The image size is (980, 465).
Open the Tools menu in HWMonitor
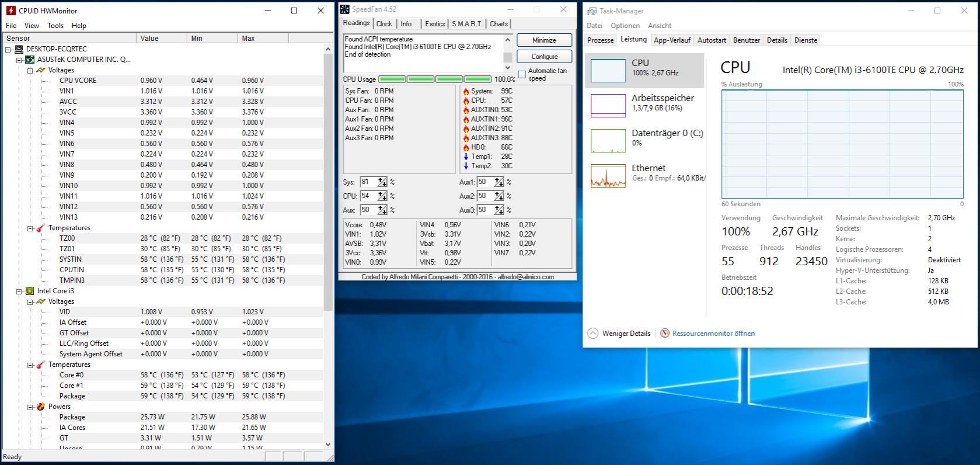(55, 26)
